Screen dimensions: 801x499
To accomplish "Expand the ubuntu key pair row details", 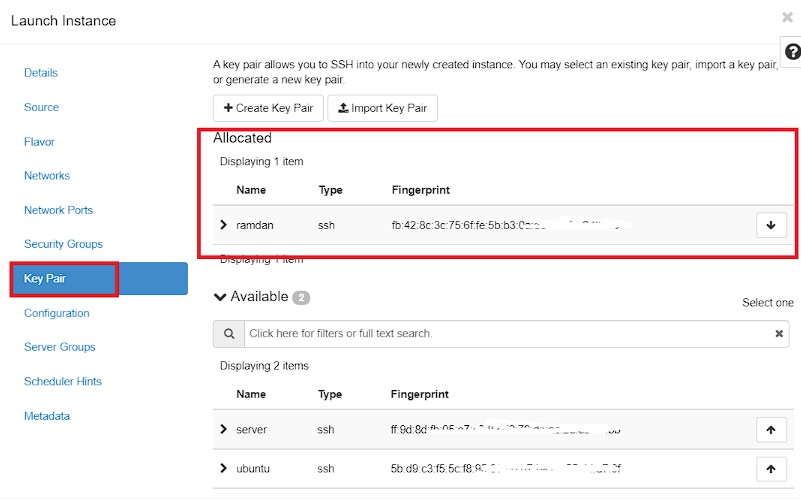I will click(x=223, y=468).
